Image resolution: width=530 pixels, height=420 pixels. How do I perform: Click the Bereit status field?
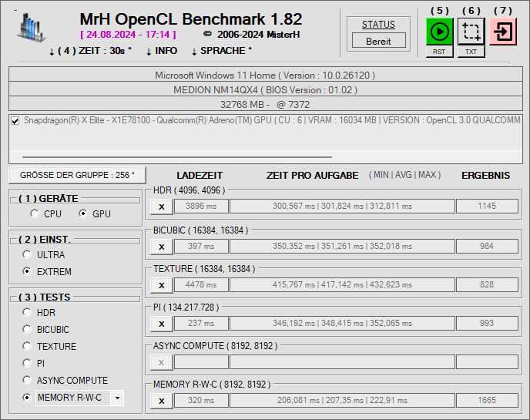tap(378, 41)
